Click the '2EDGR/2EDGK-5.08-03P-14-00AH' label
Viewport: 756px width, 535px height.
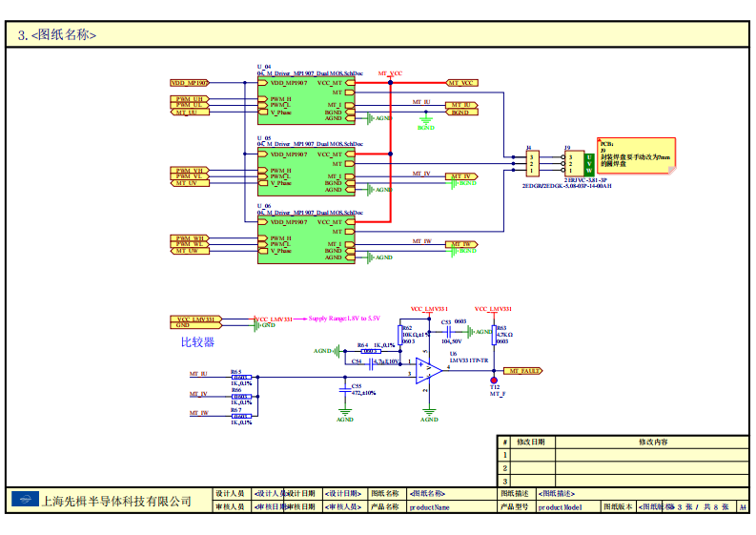tap(567, 186)
